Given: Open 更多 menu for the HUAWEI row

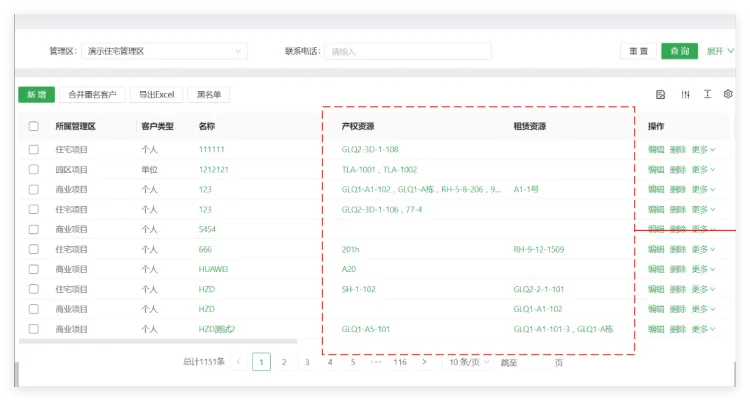Looking at the screenshot, I should tap(703, 269).
